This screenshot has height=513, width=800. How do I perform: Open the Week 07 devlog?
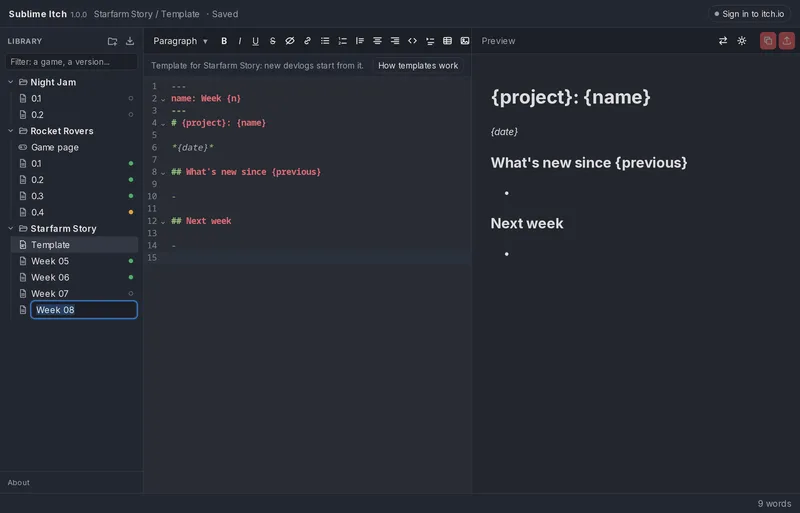click(74, 294)
